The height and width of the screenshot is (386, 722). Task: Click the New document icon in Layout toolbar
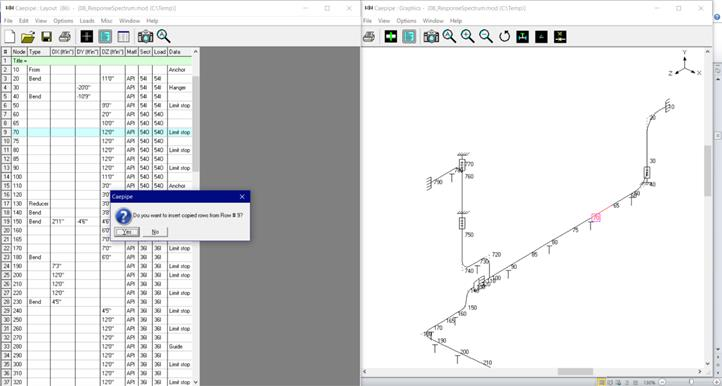click(x=10, y=36)
